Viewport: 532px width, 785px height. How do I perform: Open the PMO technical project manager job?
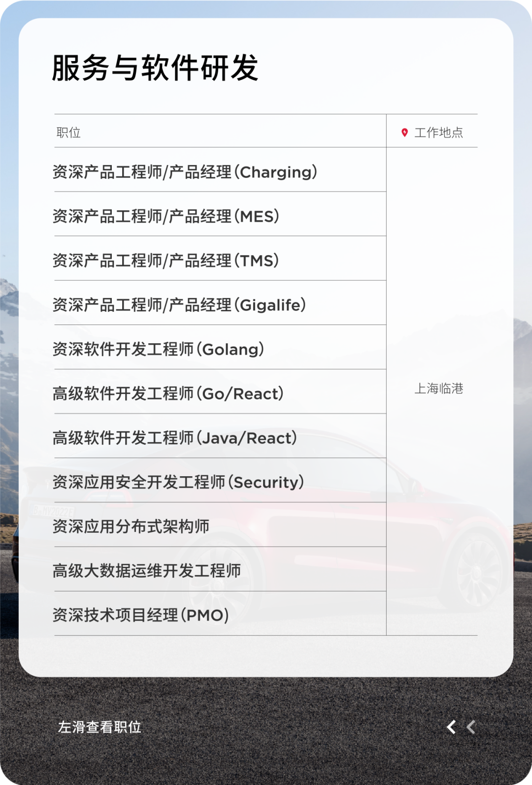pos(141,615)
